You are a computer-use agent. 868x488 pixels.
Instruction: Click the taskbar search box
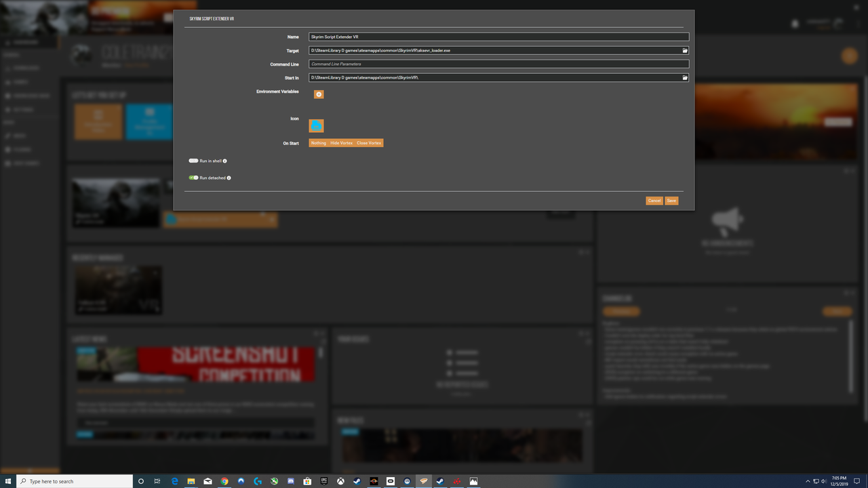(75, 481)
